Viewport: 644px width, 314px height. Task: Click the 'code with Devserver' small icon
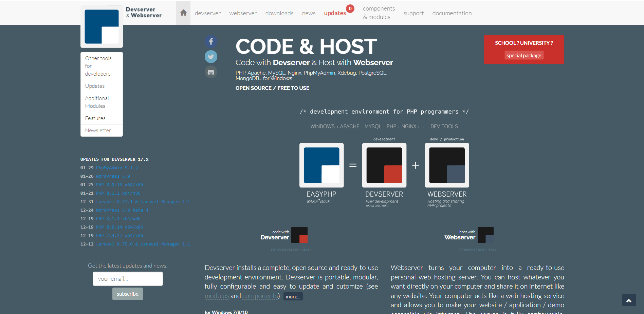pyautogui.click(x=299, y=235)
